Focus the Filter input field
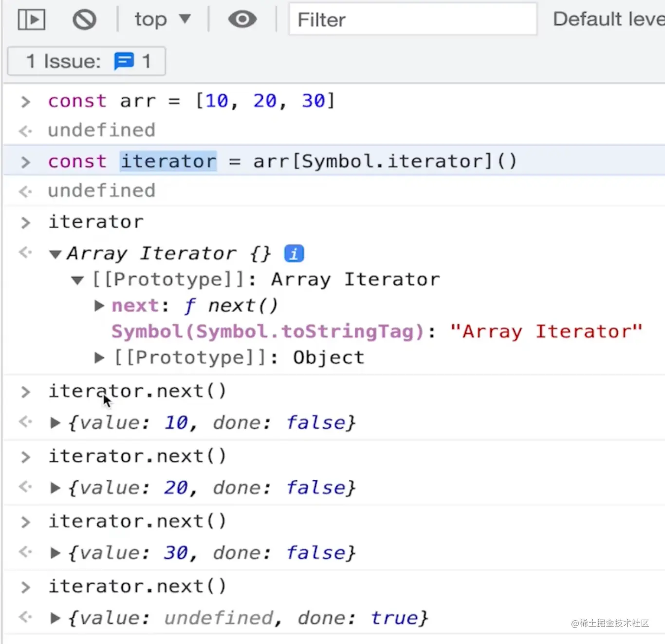The width and height of the screenshot is (665, 644). [x=413, y=19]
